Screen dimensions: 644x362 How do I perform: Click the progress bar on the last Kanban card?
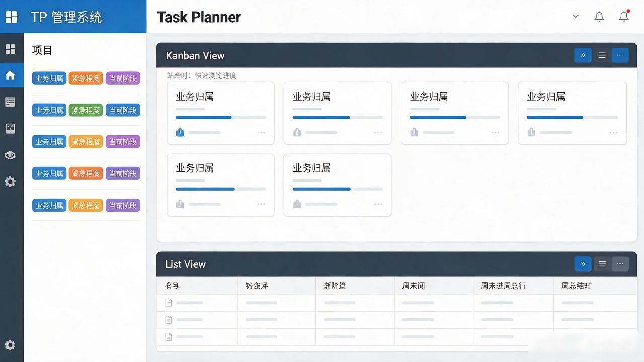tap(338, 189)
